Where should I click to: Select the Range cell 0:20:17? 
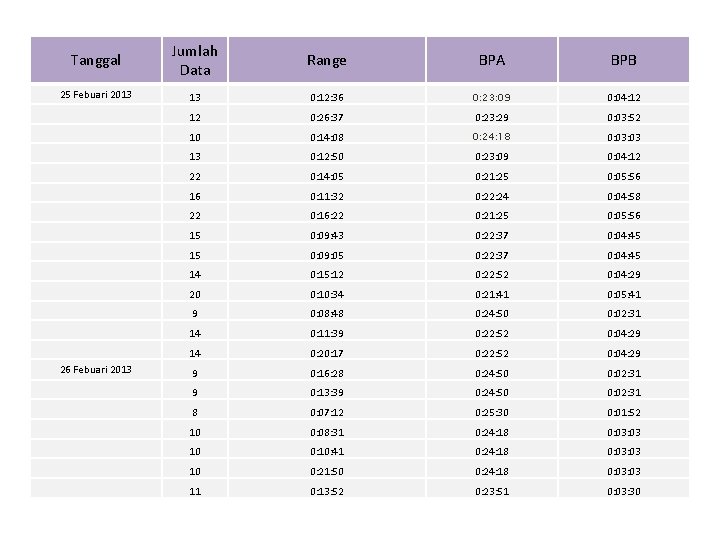[x=327, y=353]
